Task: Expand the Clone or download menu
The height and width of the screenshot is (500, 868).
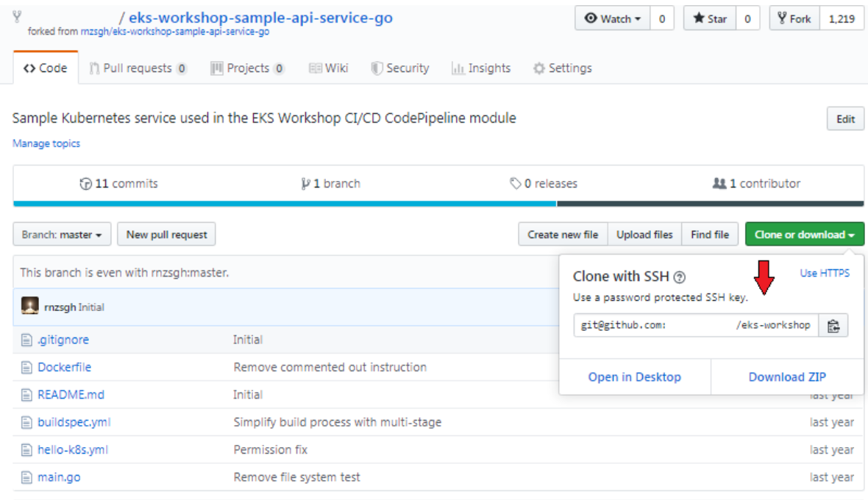Action: [x=804, y=233]
